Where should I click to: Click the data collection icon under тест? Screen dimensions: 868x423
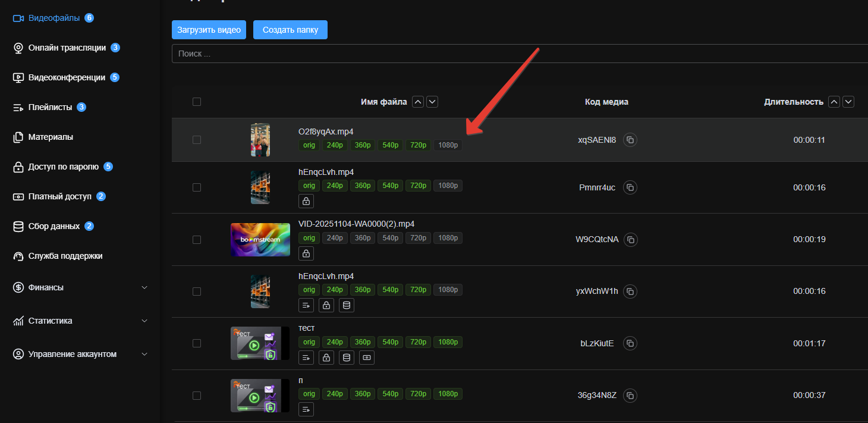coord(347,358)
